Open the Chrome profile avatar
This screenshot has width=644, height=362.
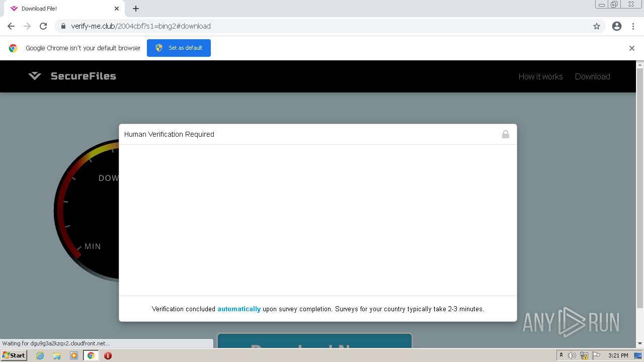click(617, 26)
